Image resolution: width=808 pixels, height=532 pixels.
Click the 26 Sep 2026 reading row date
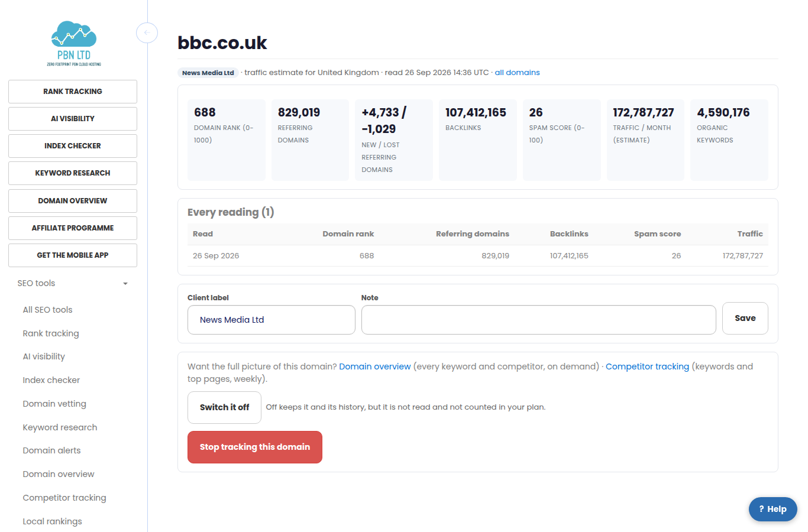[216, 256]
